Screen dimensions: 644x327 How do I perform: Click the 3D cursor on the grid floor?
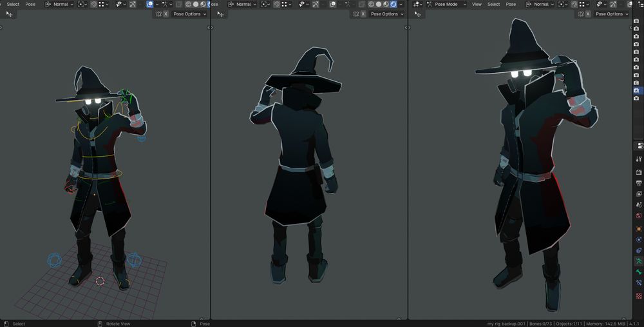click(x=100, y=281)
